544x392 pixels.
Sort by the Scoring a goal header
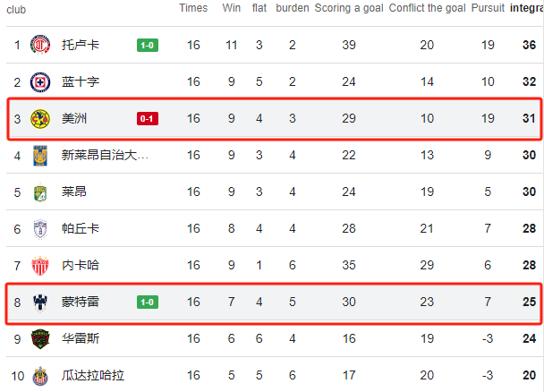(349, 8)
